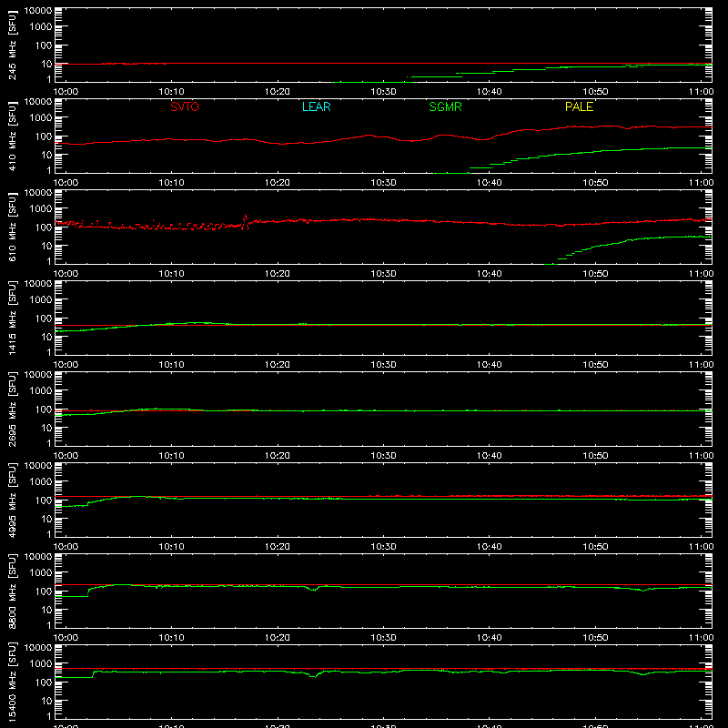The height and width of the screenshot is (728, 728).
Task: Click 10:10 tick label of 610 MHz plot
Action: pyautogui.click(x=171, y=274)
